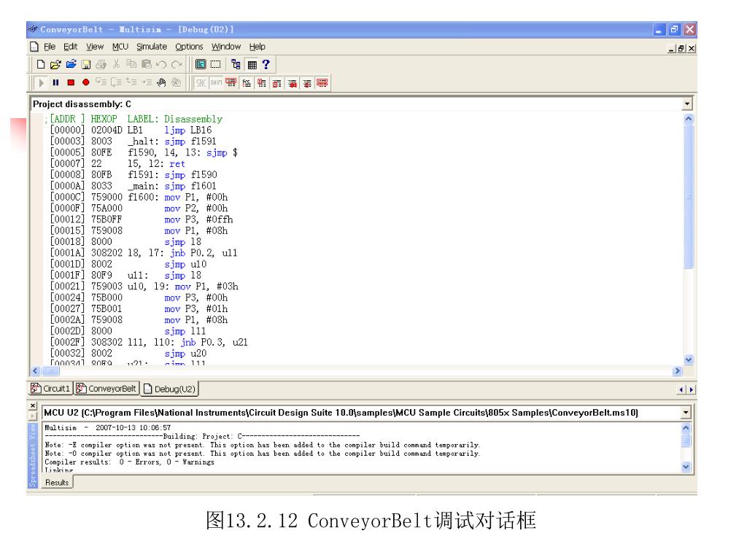Viewport: 747px width, 560px height.
Task: Click the Redo arrow icon
Action: [177, 64]
